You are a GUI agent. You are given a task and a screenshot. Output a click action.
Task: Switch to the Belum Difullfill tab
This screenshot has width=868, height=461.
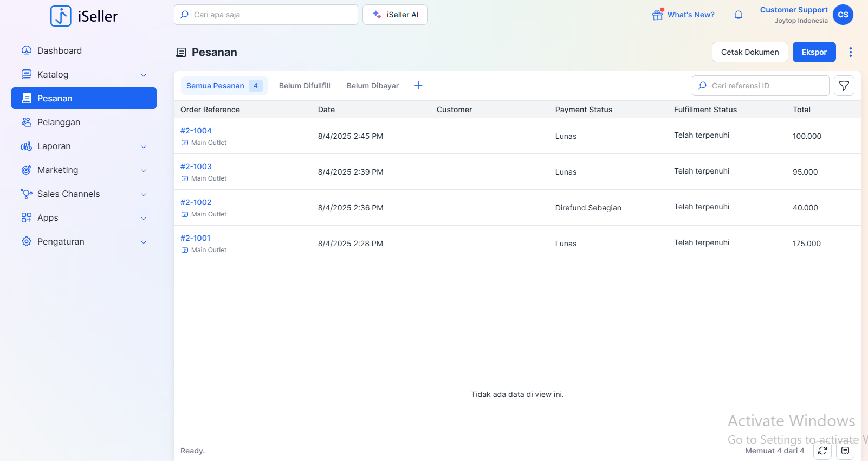pos(305,86)
